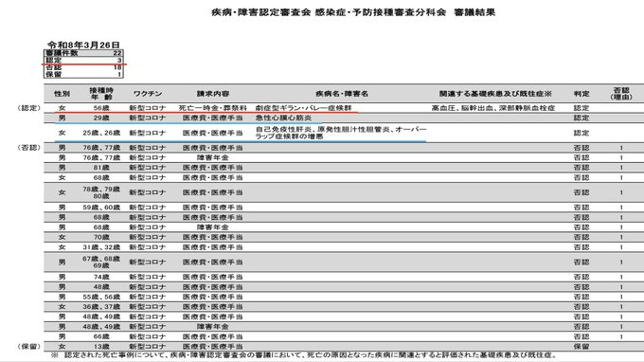The height and width of the screenshot is (362, 644).
Task: Click 障害年金 in the 68歳 row
Action: (x=213, y=227)
